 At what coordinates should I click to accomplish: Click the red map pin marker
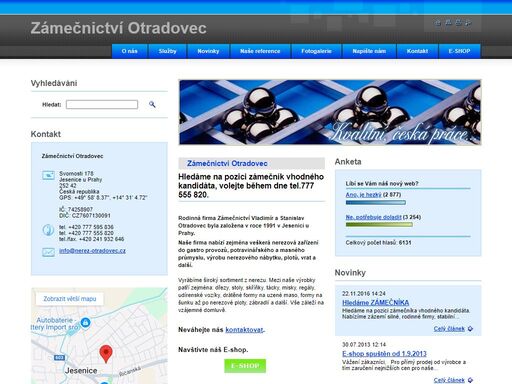[106, 354]
